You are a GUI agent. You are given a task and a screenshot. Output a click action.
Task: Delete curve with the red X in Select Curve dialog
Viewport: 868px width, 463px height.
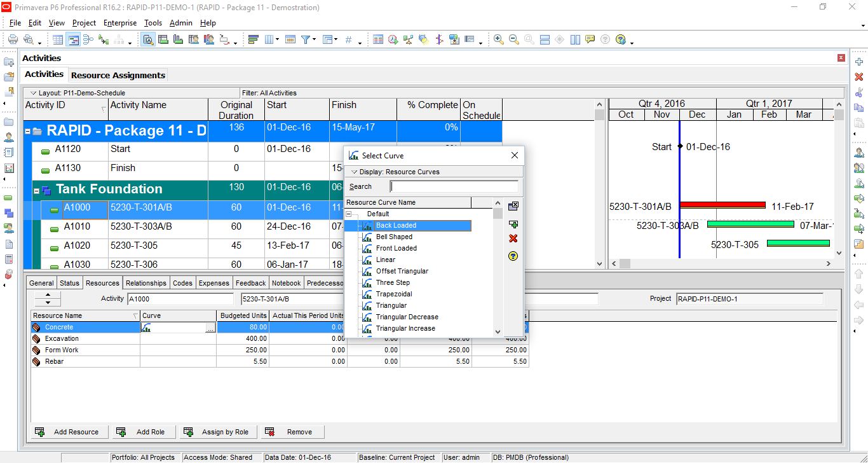tap(513, 238)
